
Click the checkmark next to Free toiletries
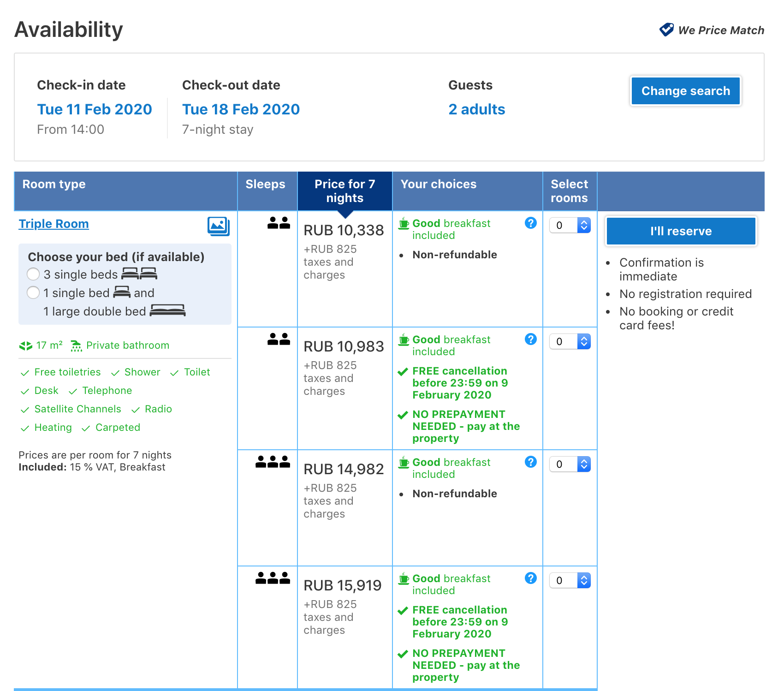coord(25,373)
